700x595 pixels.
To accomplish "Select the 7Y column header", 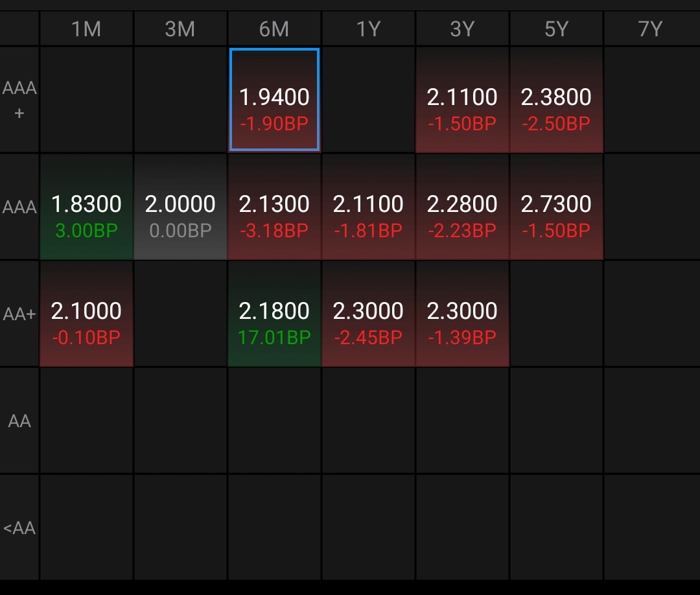I will pos(650,29).
